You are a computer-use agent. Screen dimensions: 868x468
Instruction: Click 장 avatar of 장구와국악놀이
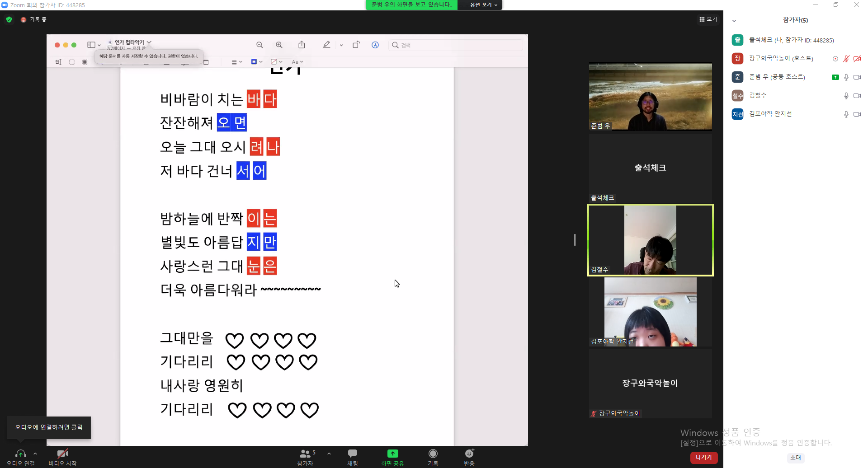click(738, 59)
